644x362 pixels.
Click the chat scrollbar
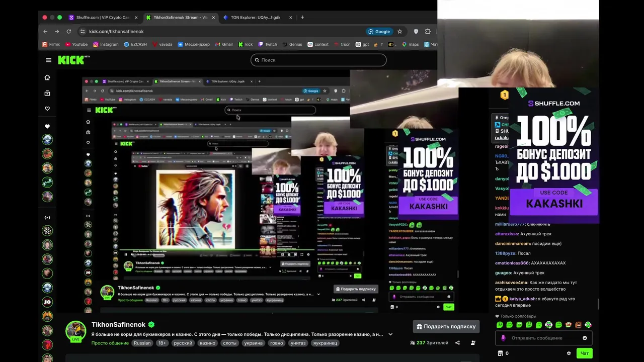click(598, 304)
